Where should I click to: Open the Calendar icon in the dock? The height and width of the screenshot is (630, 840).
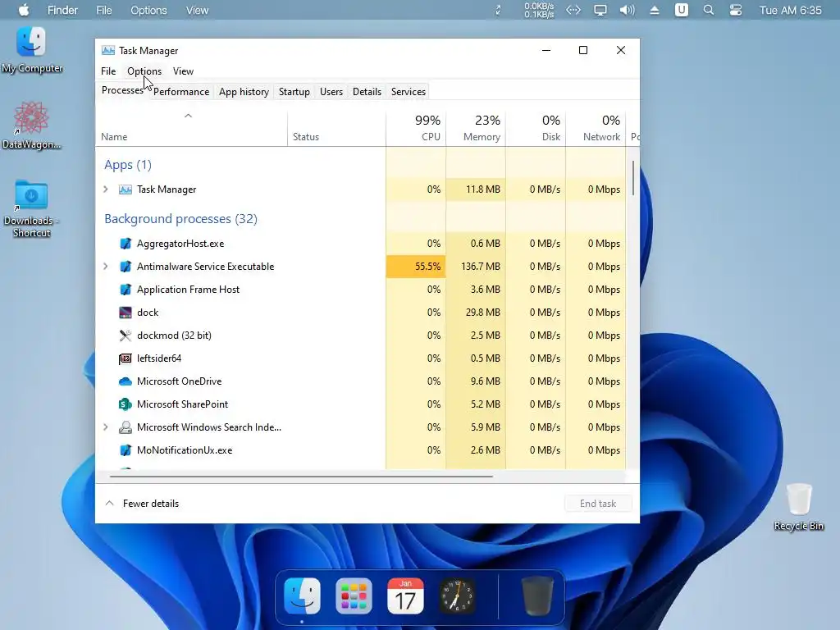point(405,596)
